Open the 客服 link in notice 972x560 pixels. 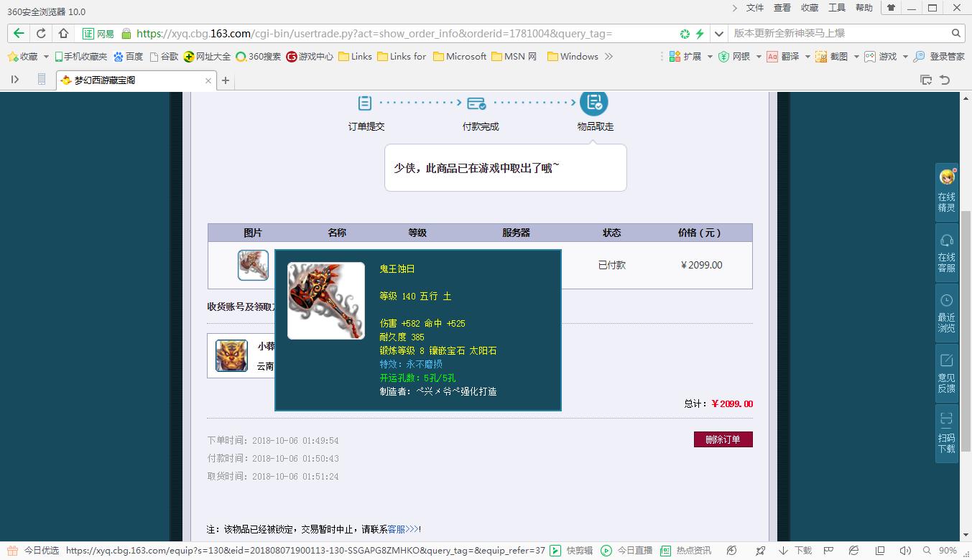pos(396,529)
